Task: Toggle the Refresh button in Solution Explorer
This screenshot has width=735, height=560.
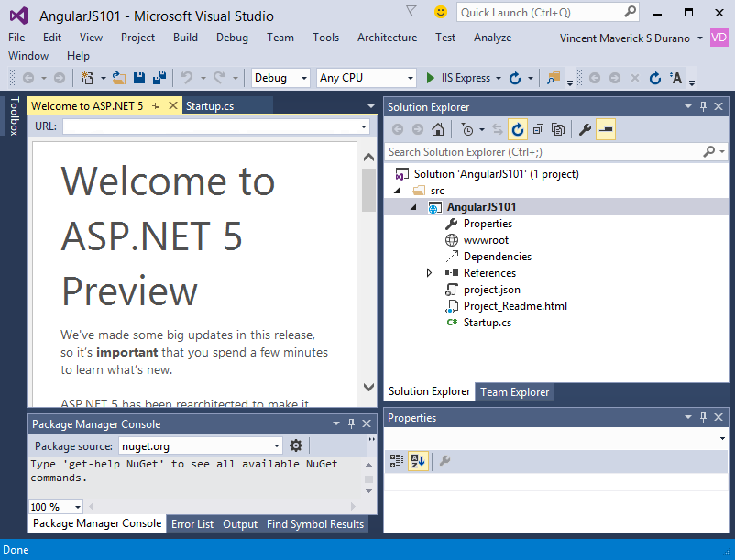Action: [x=518, y=129]
